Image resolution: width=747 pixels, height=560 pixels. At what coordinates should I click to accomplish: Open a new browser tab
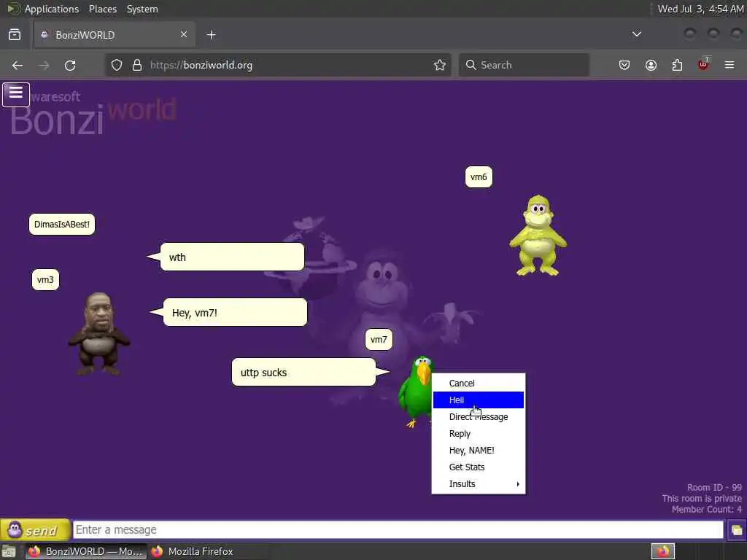click(x=211, y=35)
